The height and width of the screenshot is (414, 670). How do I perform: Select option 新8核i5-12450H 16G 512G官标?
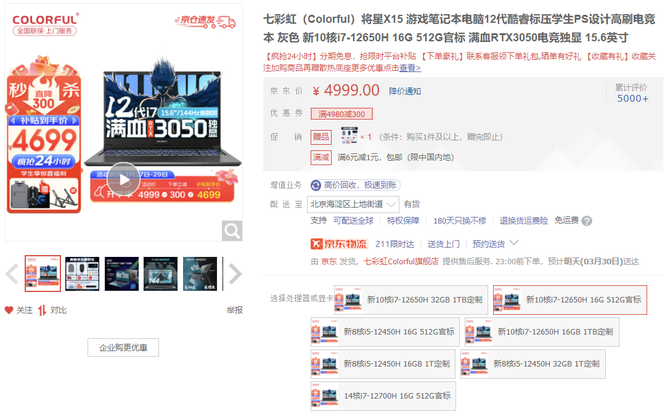coord(385,332)
